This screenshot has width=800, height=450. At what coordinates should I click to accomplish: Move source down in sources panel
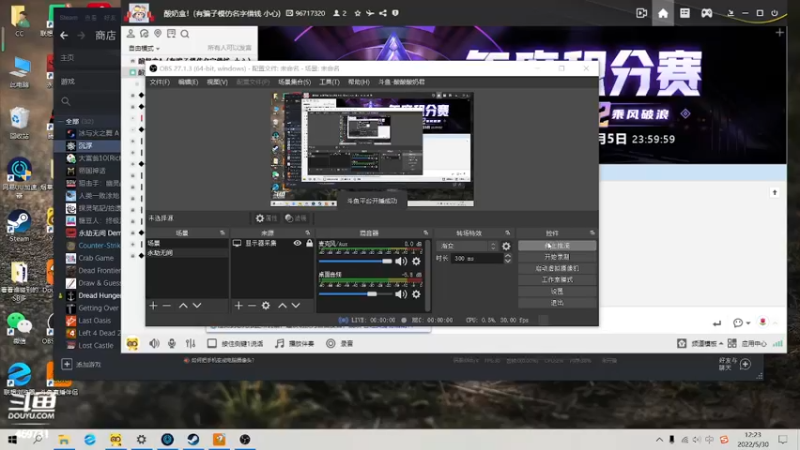click(296, 306)
